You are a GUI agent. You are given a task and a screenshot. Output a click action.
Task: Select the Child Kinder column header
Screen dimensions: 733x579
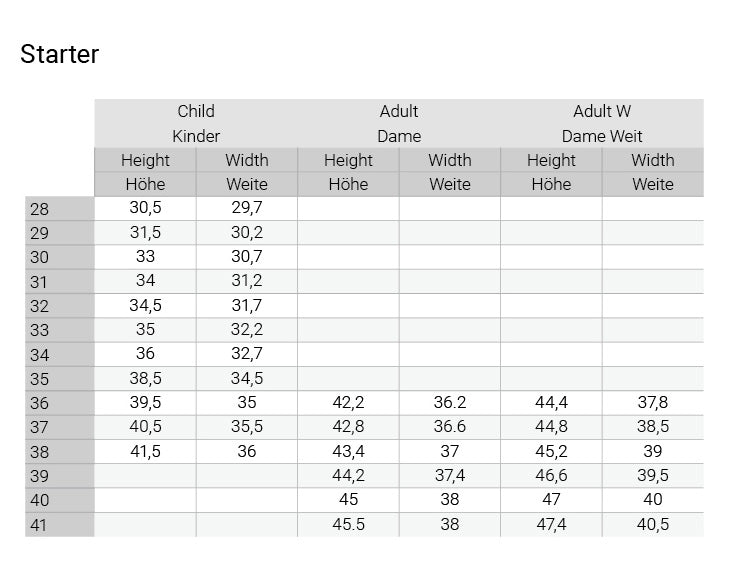196,123
